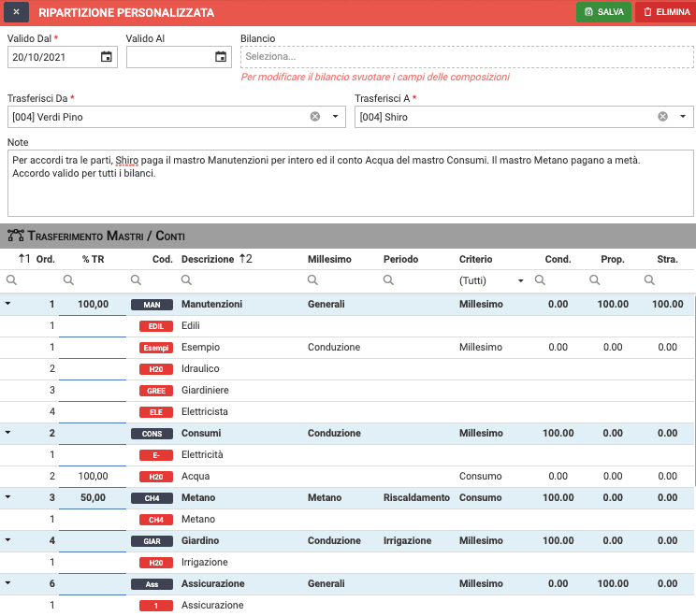Click the % TR column filter search icon

click(x=68, y=279)
